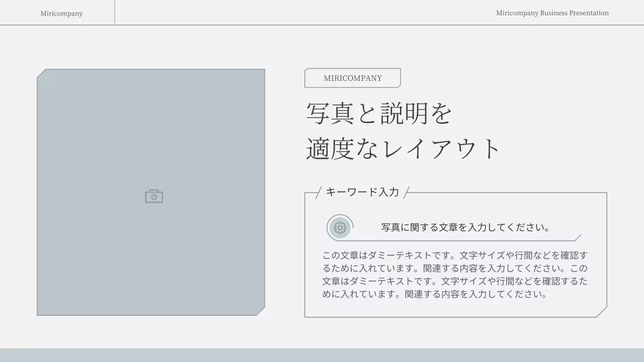Select the camera symbol to insert an image

(x=152, y=196)
